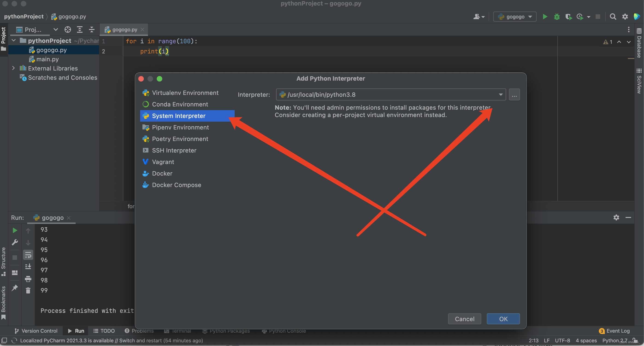Open Scratches and Consoles node
Screen dimensions: 644x346
pyautogui.click(x=59, y=77)
